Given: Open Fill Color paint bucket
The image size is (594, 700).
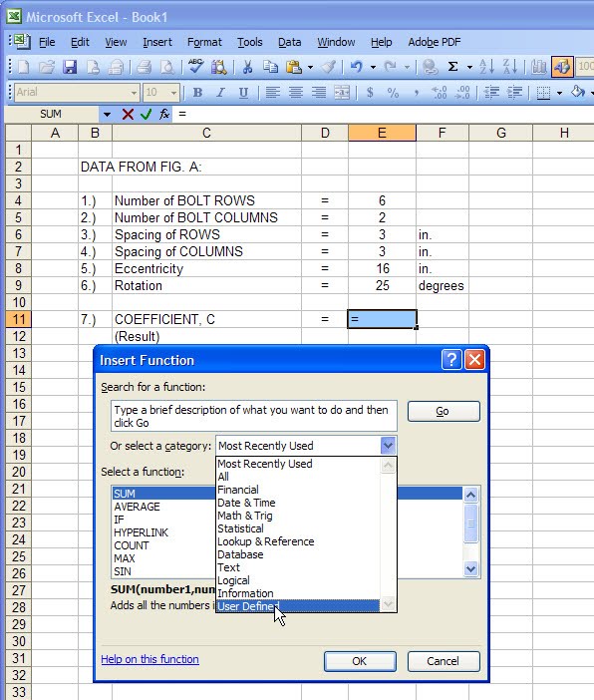Looking at the screenshot, I should (578, 93).
